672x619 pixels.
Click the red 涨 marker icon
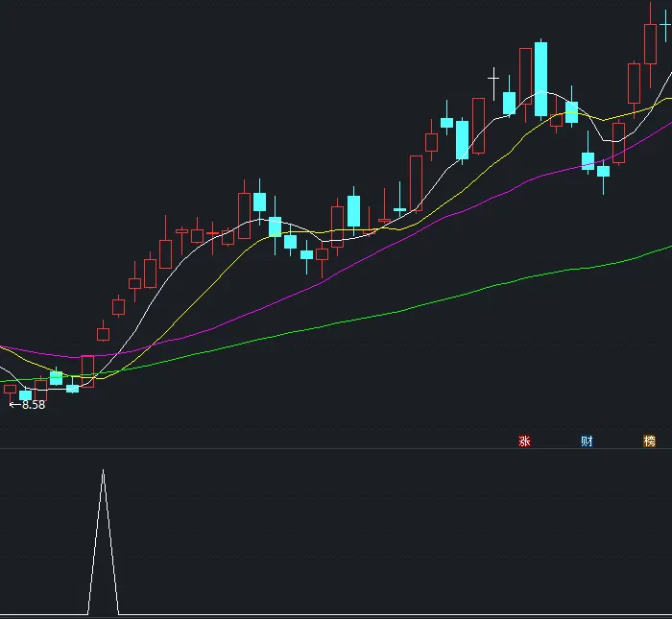[x=524, y=440]
